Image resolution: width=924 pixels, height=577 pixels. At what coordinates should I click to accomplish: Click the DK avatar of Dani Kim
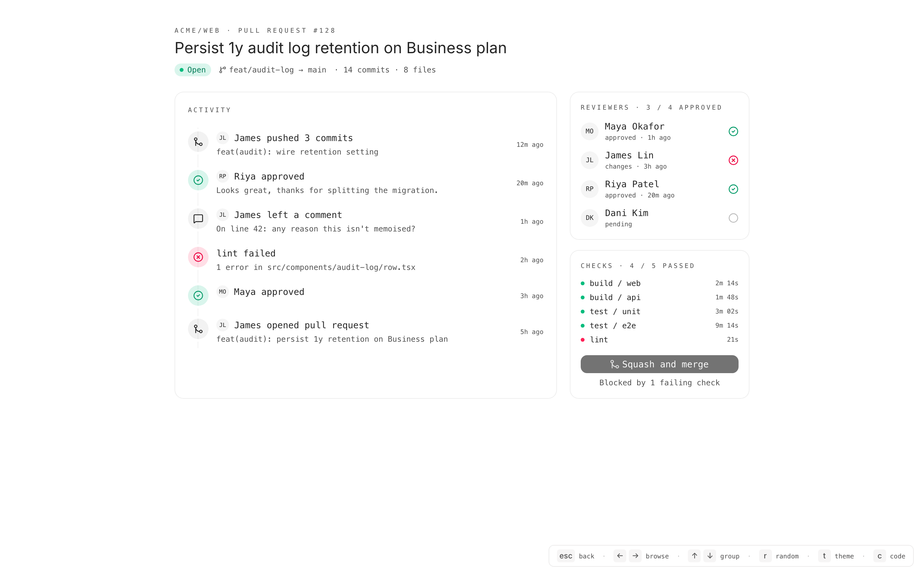(x=589, y=218)
